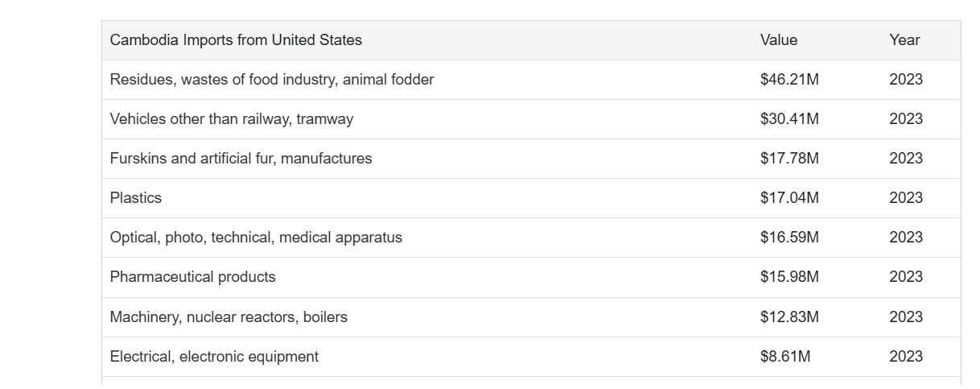Click the $17.04M Plastics value
Screen dimensions: 980x389
789,198
